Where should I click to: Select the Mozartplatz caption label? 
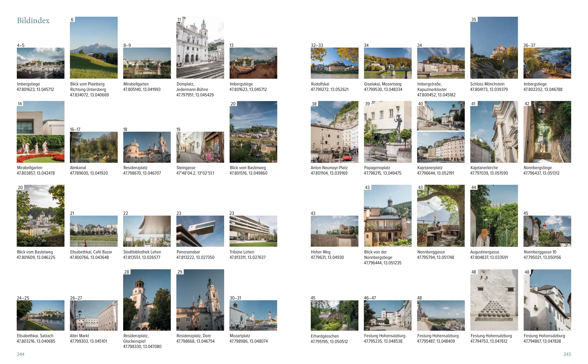[240, 336]
